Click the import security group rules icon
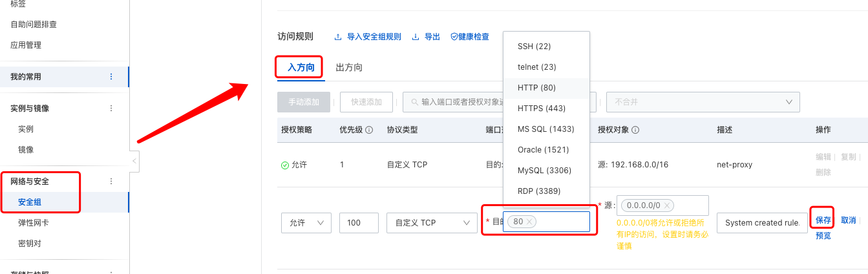The height and width of the screenshot is (274, 868). (x=338, y=37)
